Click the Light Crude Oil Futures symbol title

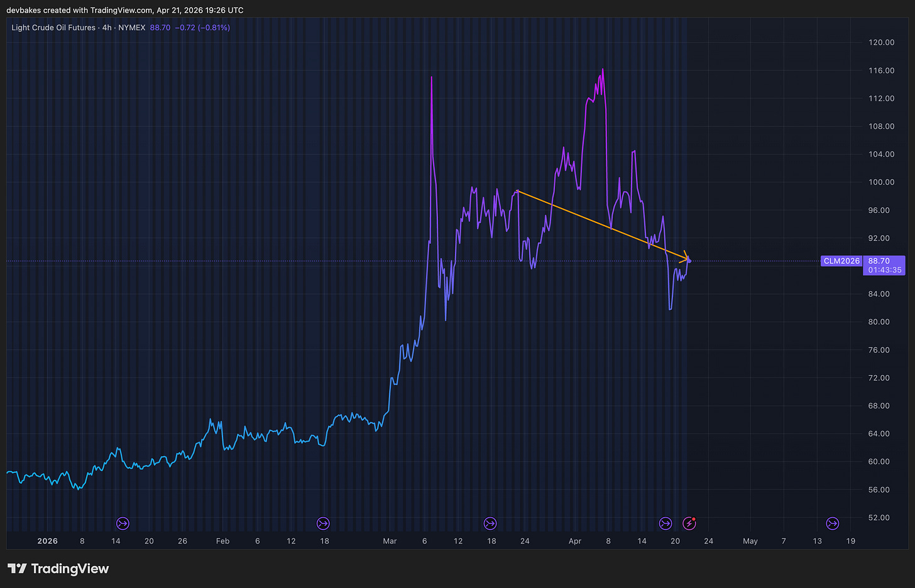click(x=53, y=28)
